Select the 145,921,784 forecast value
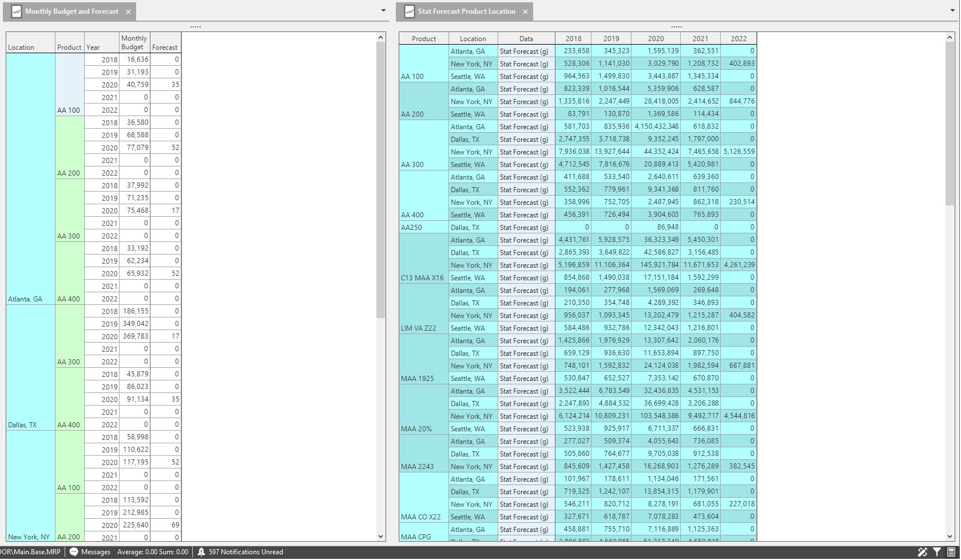This screenshot has height=560, width=961. (x=656, y=265)
